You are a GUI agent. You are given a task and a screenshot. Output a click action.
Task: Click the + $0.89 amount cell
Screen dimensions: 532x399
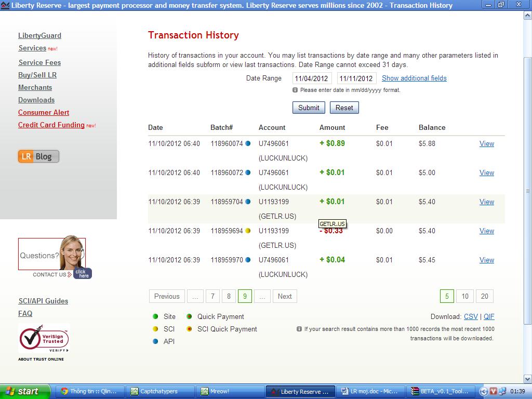click(x=332, y=143)
